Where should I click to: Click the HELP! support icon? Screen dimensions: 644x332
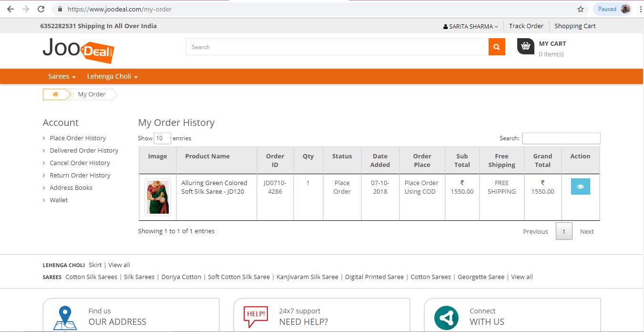(x=256, y=317)
